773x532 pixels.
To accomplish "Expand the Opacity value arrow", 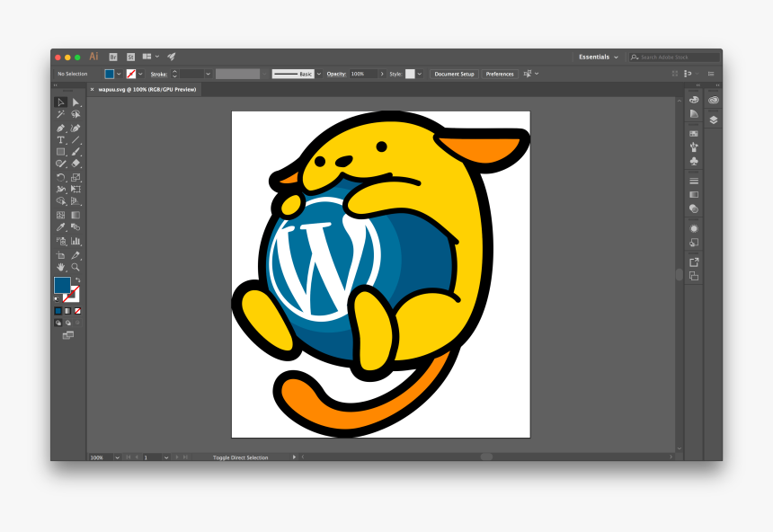I will 382,74.
